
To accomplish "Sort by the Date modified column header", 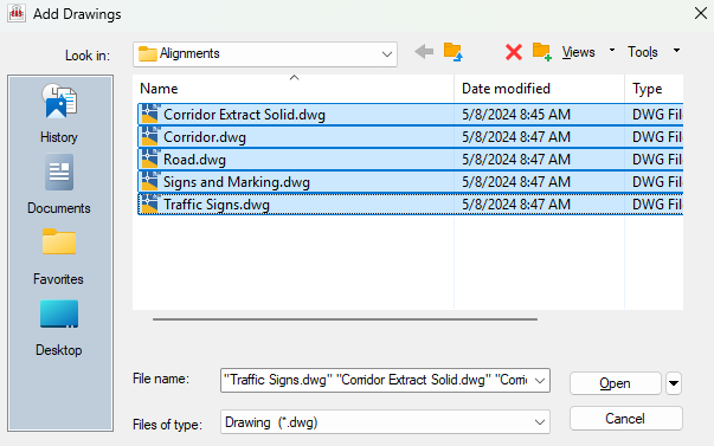I will [539, 88].
